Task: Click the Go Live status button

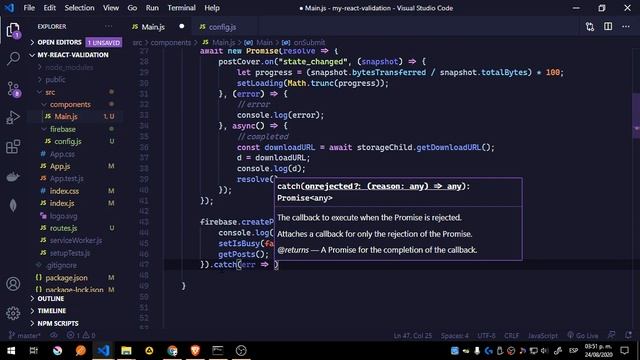Action: point(582,336)
